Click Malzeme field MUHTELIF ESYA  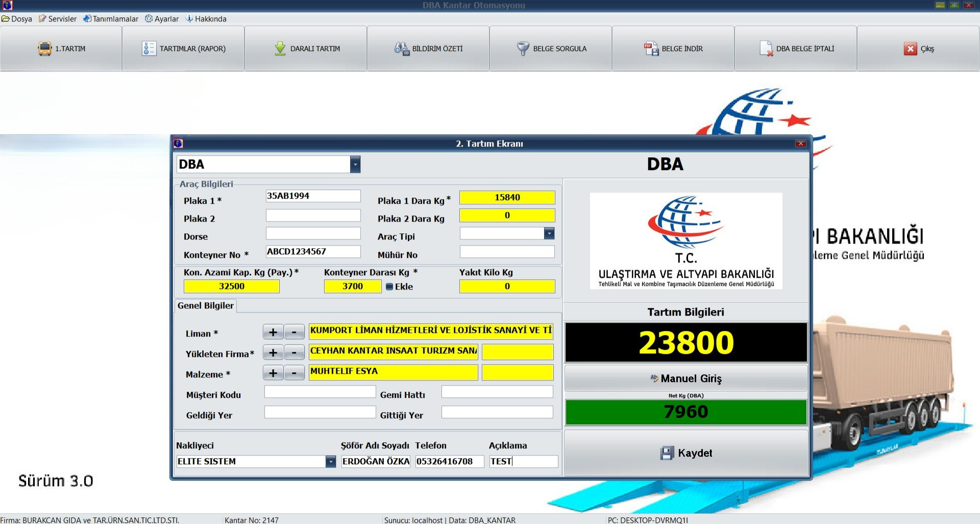click(x=393, y=372)
